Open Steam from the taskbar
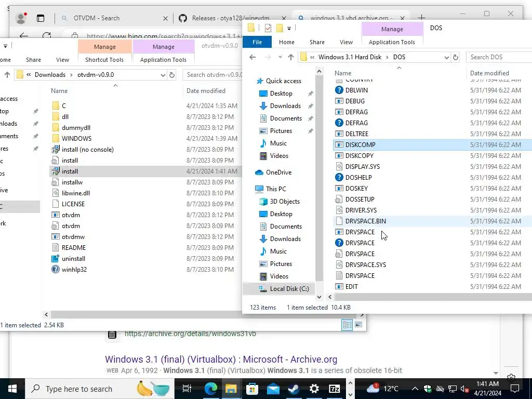The height and width of the screenshot is (399, 532). coord(294,389)
